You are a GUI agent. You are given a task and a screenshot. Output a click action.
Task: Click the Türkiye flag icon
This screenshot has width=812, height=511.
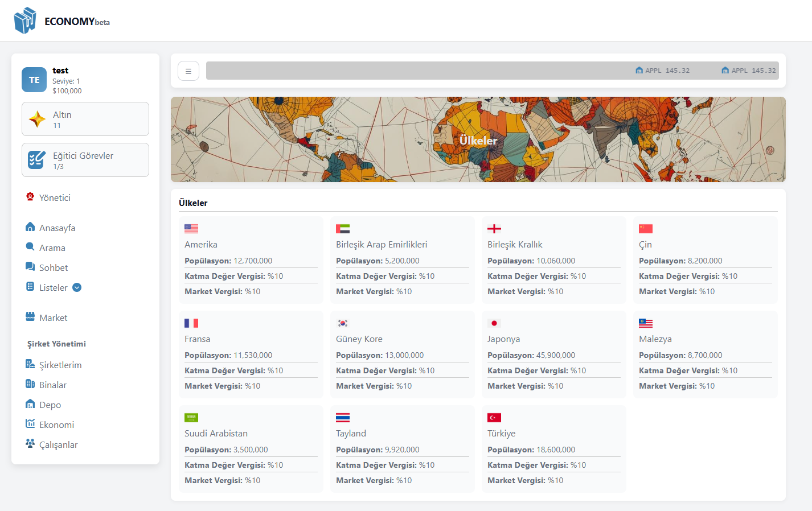click(494, 418)
